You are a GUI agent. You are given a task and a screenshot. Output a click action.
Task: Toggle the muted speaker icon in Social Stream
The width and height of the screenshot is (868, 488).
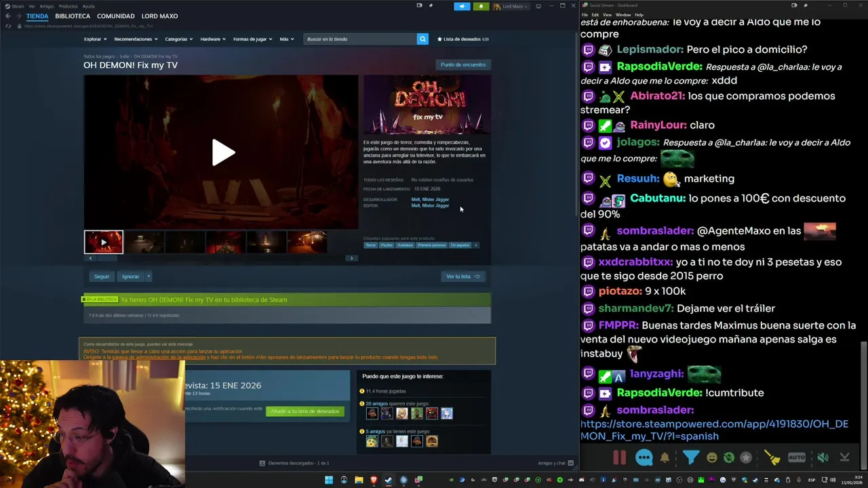click(823, 457)
